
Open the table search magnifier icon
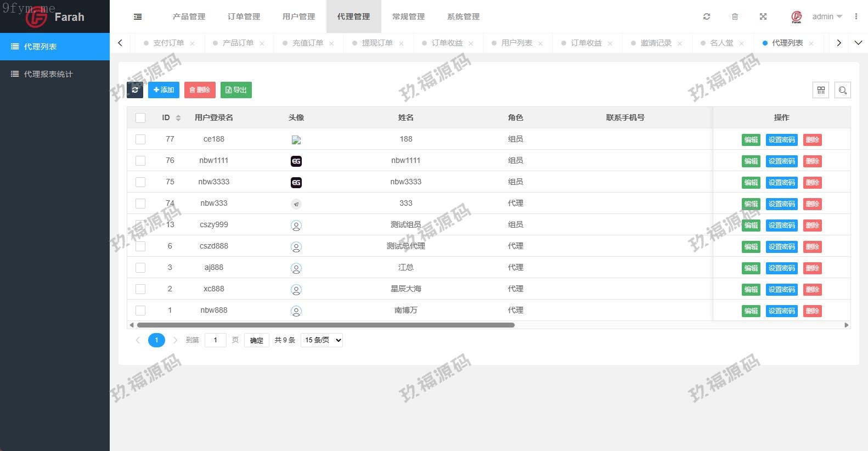[x=842, y=90]
